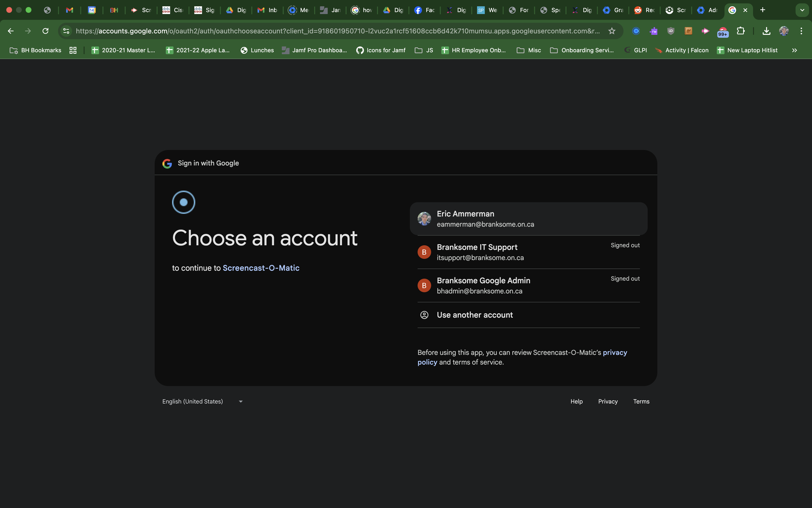
Task: Click the Terms footer link
Action: [x=641, y=402]
